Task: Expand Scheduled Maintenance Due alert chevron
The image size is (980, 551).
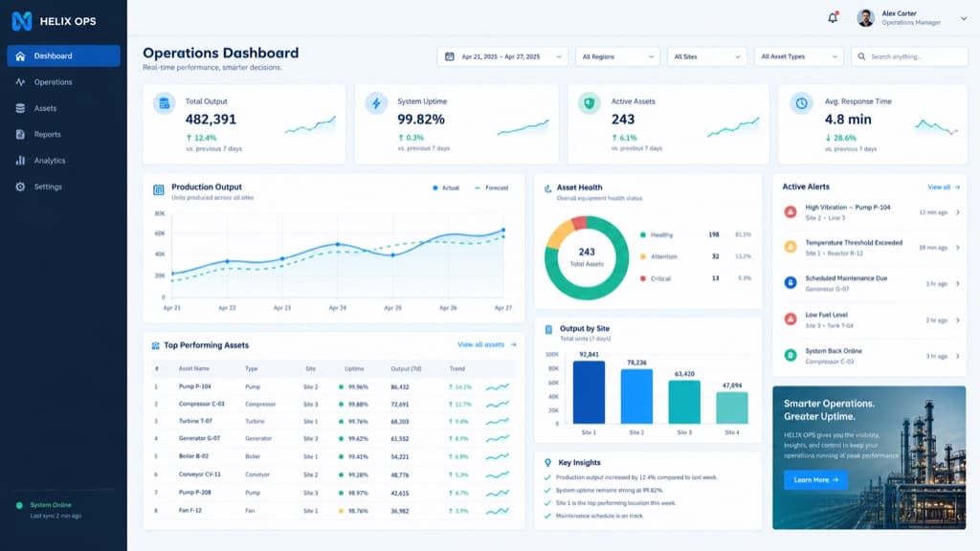Action: (957, 283)
